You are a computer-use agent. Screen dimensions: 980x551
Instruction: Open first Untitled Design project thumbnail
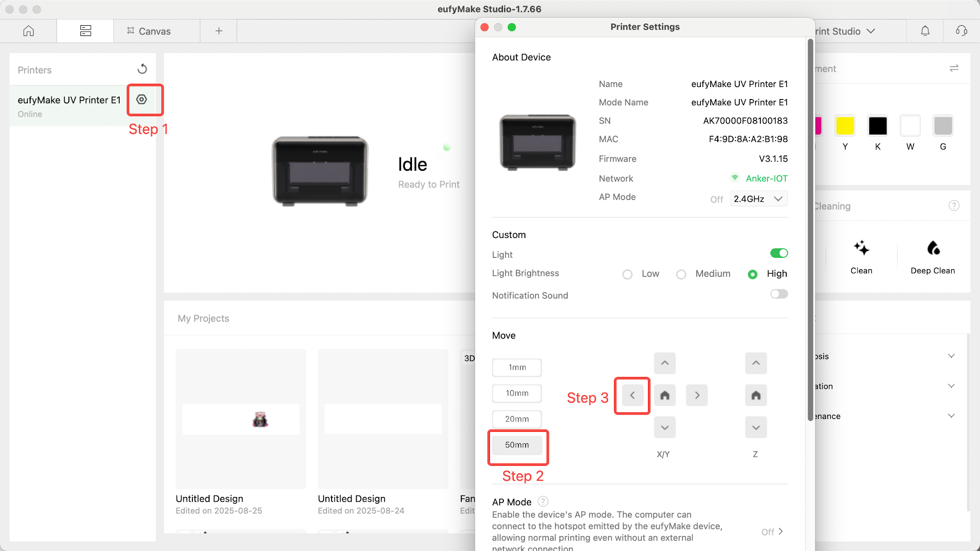(241, 419)
